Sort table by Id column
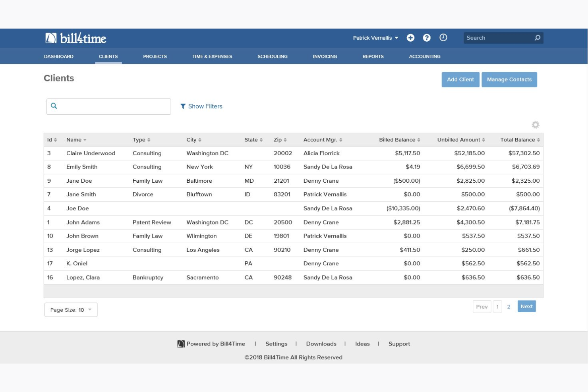This screenshot has height=392, width=588. (52, 140)
